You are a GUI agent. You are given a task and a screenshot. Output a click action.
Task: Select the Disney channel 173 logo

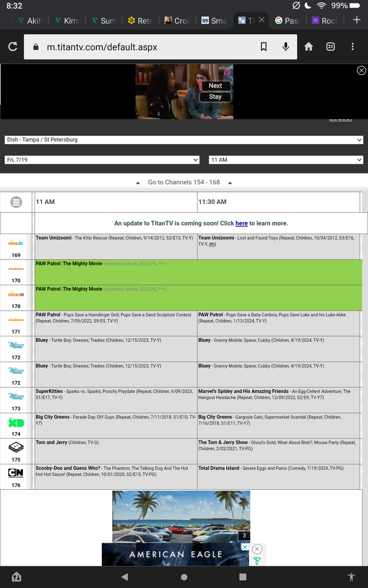click(x=16, y=396)
